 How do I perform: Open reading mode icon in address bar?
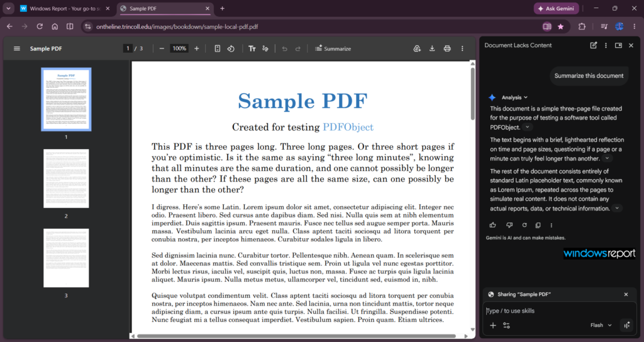pos(547,26)
